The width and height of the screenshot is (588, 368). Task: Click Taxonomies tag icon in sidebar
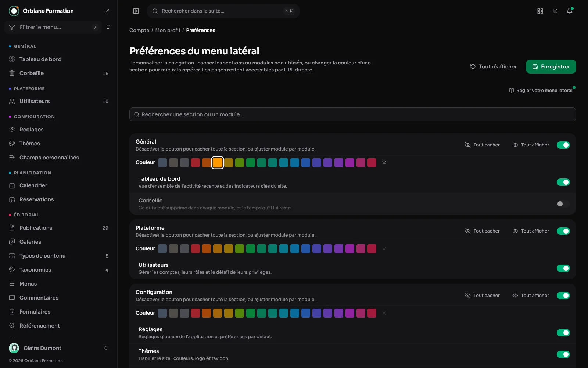click(x=12, y=270)
